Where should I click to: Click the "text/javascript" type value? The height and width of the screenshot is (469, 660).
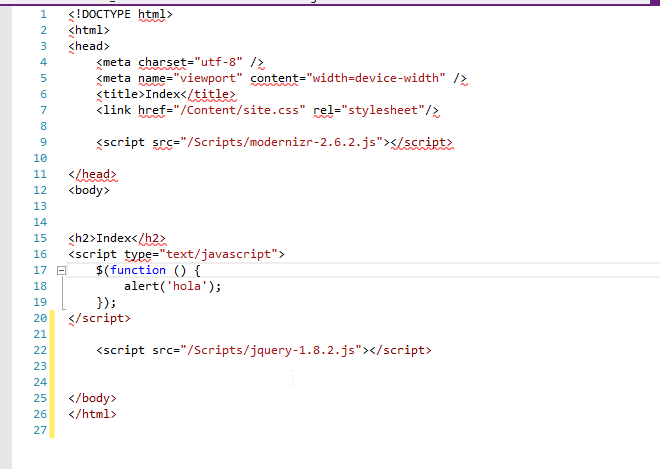click(218, 254)
